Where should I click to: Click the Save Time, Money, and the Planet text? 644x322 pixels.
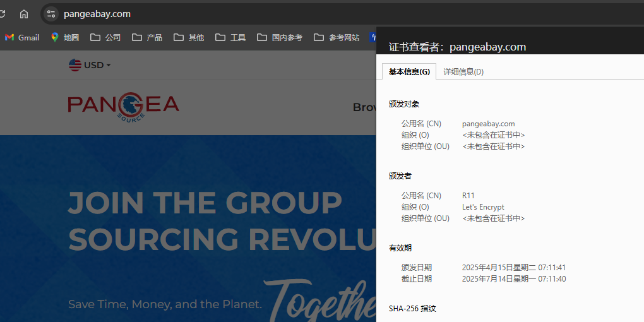(x=165, y=304)
